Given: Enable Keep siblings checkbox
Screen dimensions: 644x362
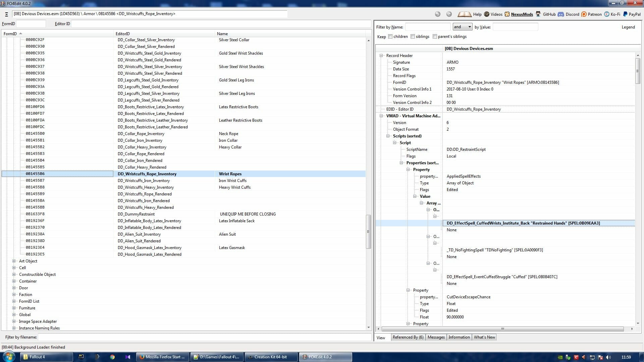Looking at the screenshot, I should (413, 37).
